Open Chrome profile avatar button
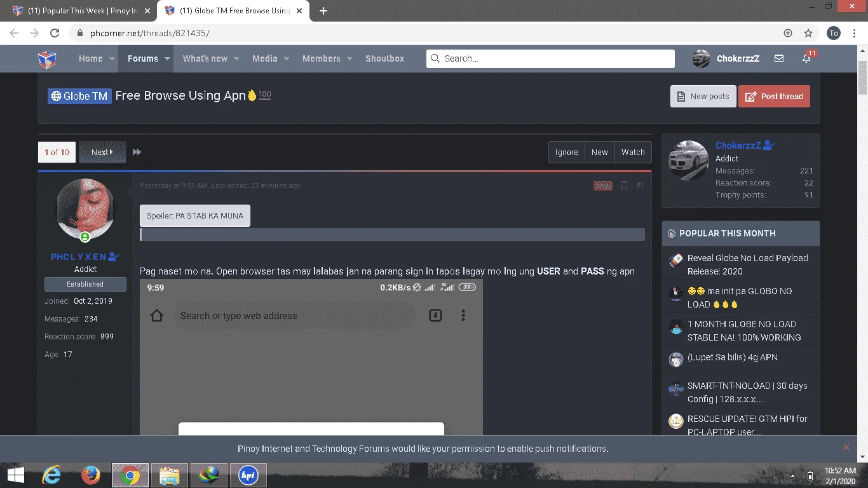 click(834, 33)
